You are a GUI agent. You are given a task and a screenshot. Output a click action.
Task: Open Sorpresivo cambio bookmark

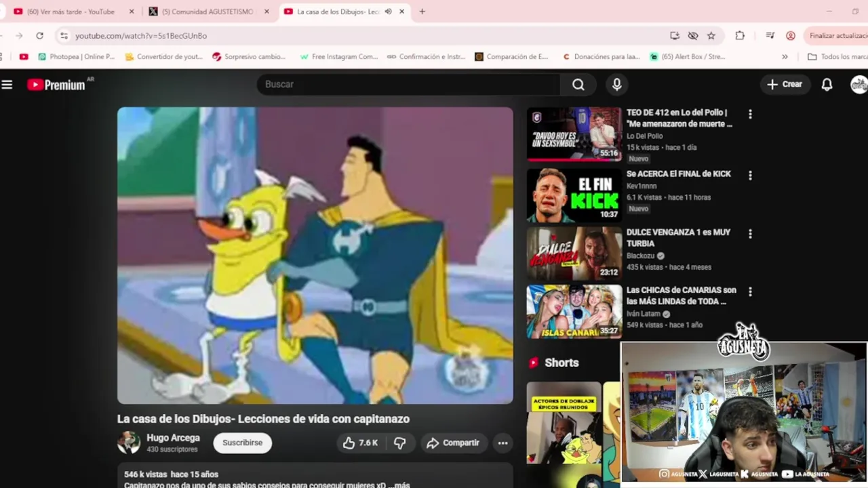click(249, 57)
